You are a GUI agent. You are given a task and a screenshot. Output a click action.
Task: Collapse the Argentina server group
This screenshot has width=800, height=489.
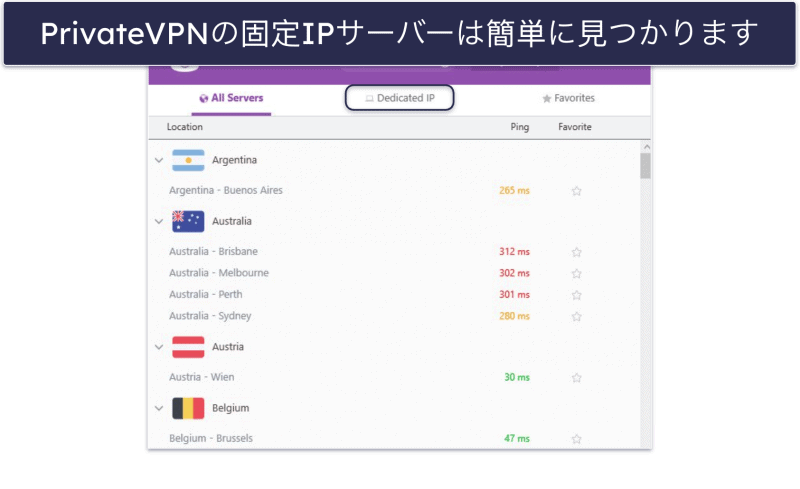click(x=159, y=160)
